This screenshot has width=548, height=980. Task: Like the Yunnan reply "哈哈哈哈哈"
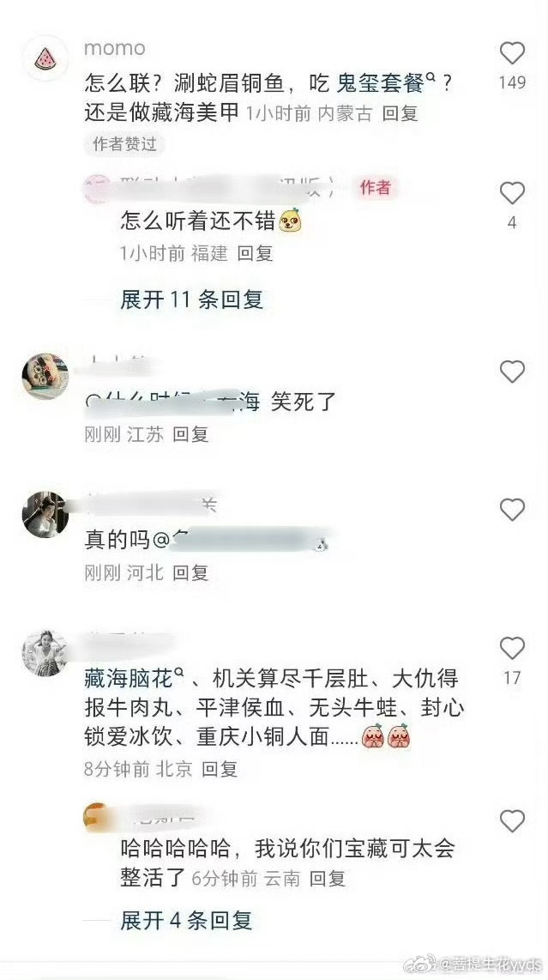click(512, 820)
